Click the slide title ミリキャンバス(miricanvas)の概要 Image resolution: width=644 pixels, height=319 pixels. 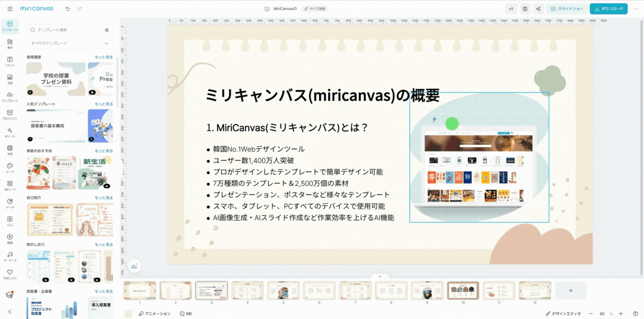click(x=323, y=95)
